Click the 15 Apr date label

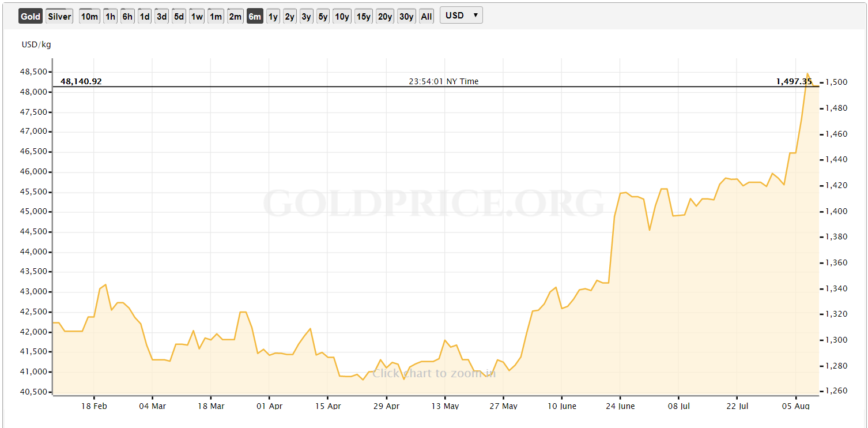328,406
